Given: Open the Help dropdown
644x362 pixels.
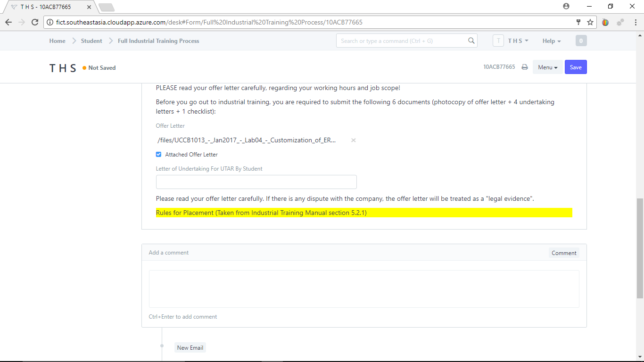Looking at the screenshot, I should point(552,41).
